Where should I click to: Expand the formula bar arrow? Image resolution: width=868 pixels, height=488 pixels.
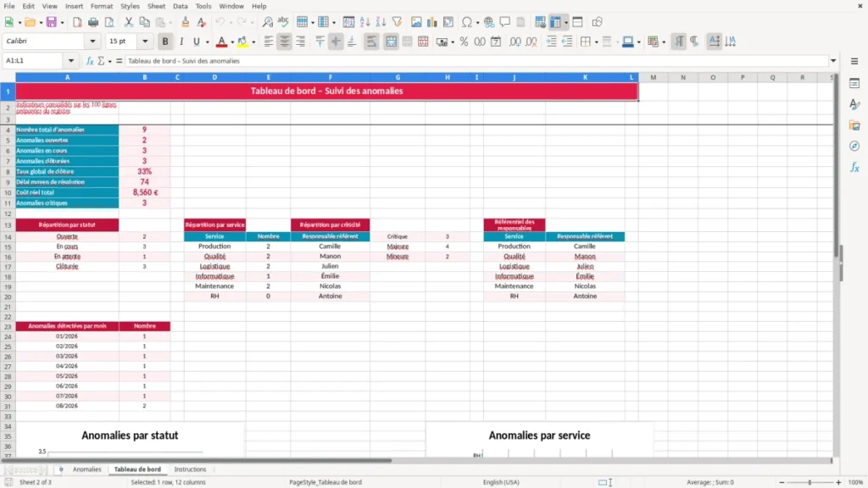tap(833, 61)
